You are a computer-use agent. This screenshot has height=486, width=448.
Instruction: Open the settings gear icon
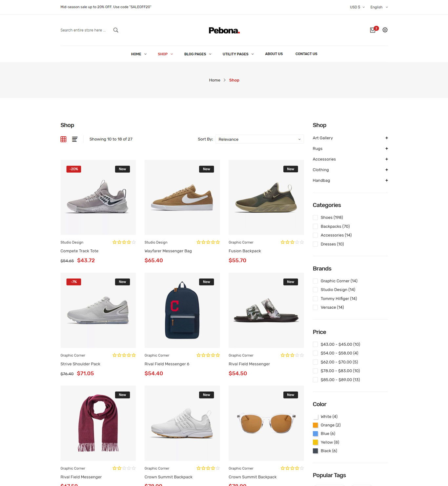[385, 30]
